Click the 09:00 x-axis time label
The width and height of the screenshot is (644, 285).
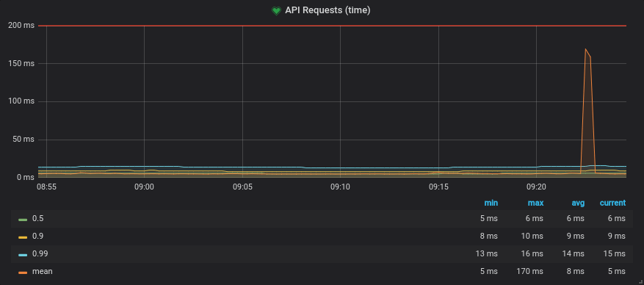point(144,187)
